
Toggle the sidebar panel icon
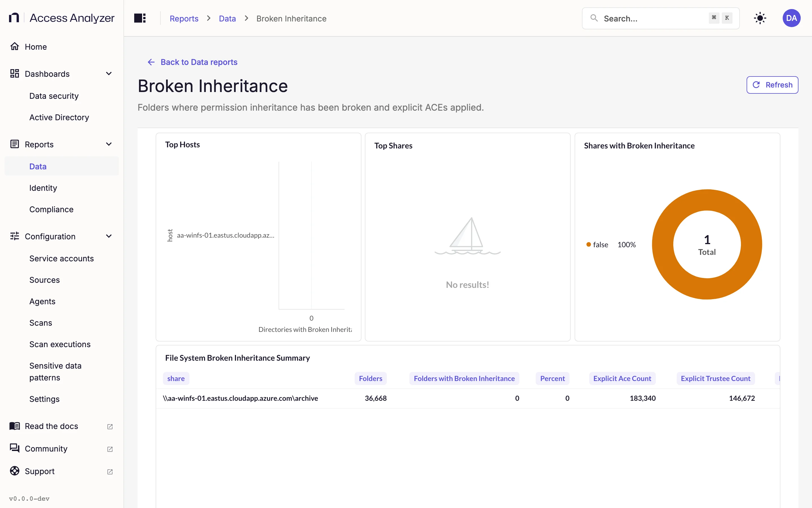click(140, 18)
